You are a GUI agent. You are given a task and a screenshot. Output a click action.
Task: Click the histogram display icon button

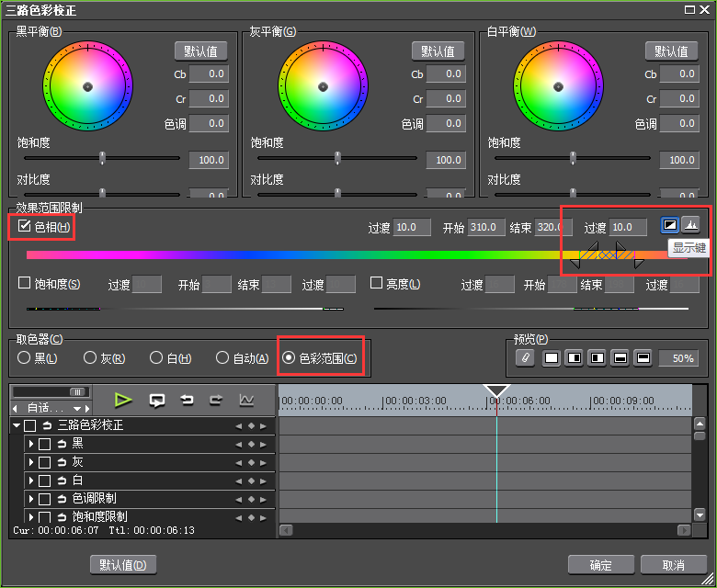(x=690, y=225)
